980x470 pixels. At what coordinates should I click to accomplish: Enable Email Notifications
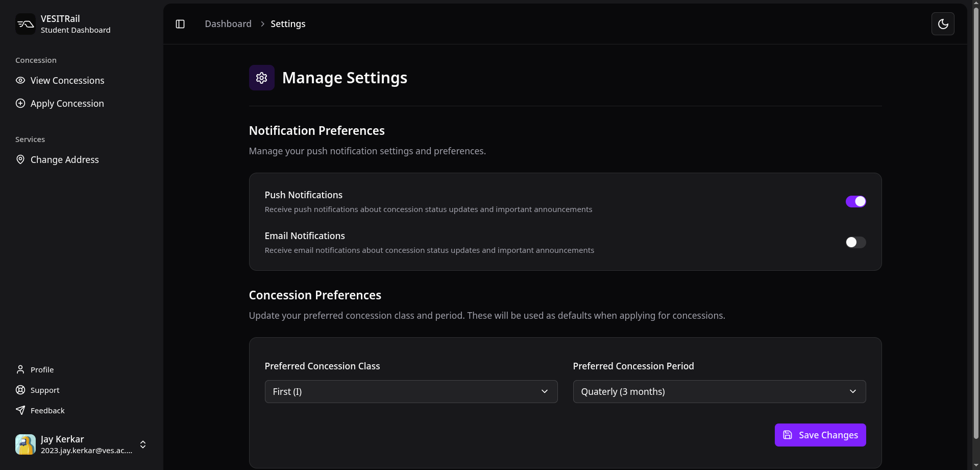(x=855, y=242)
